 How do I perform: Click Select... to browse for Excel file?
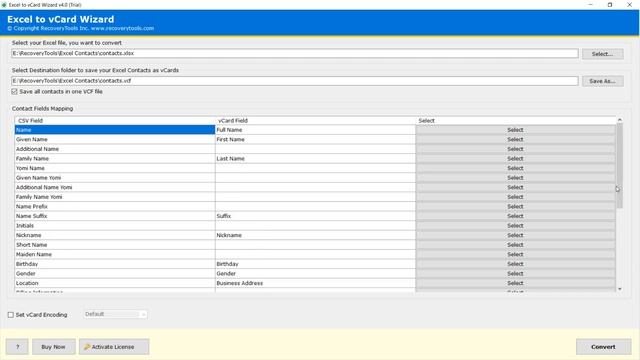[602, 54]
